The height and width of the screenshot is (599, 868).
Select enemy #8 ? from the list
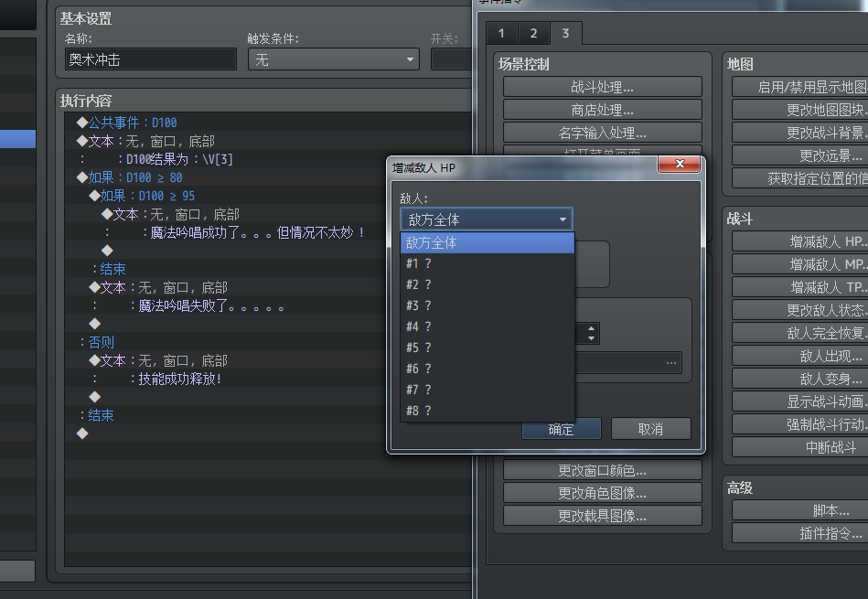(x=488, y=411)
